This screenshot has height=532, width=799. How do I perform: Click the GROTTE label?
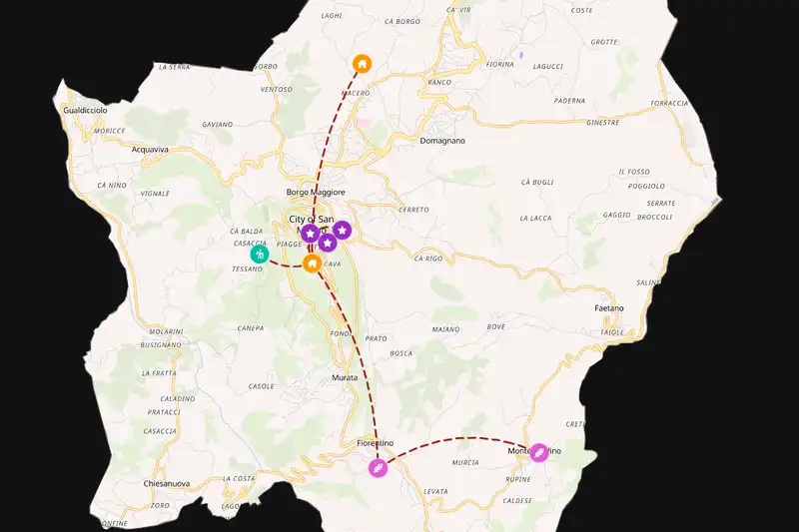coord(604,42)
